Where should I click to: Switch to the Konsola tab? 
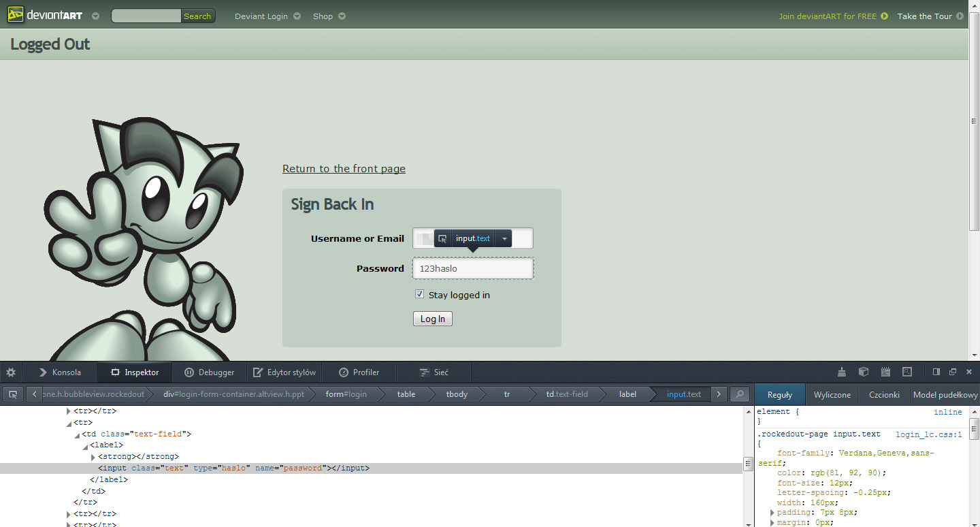(60, 372)
